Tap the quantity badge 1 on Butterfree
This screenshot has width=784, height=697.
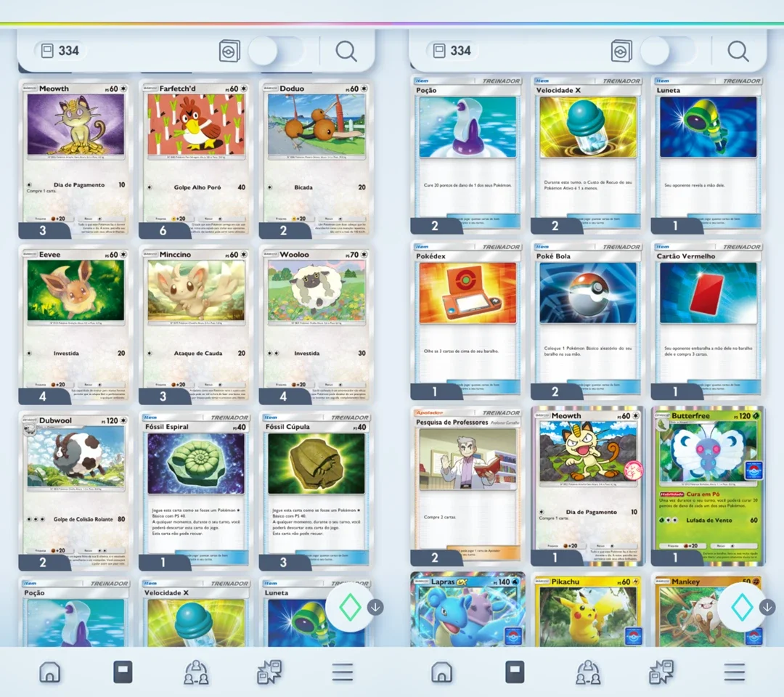[675, 558]
